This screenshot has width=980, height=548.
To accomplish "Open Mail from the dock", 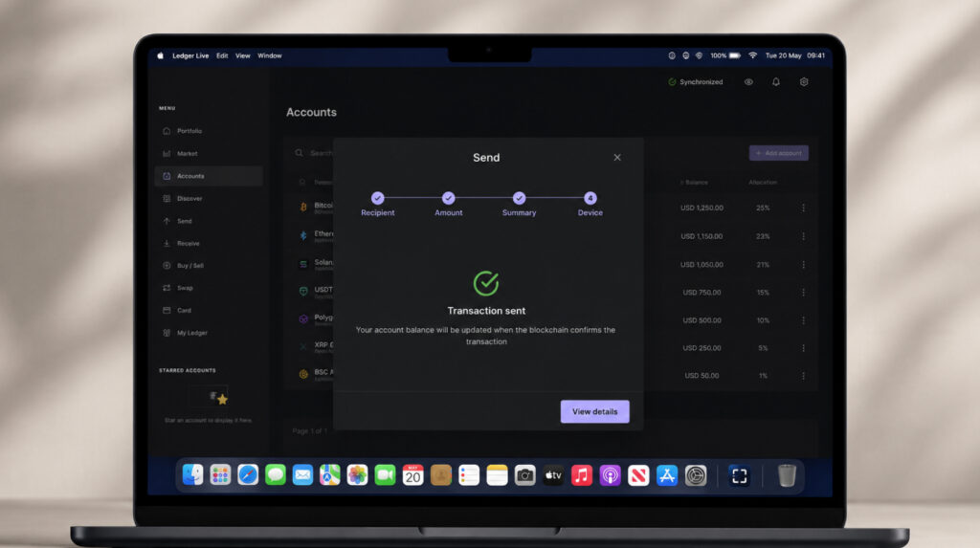I will pos(302,475).
